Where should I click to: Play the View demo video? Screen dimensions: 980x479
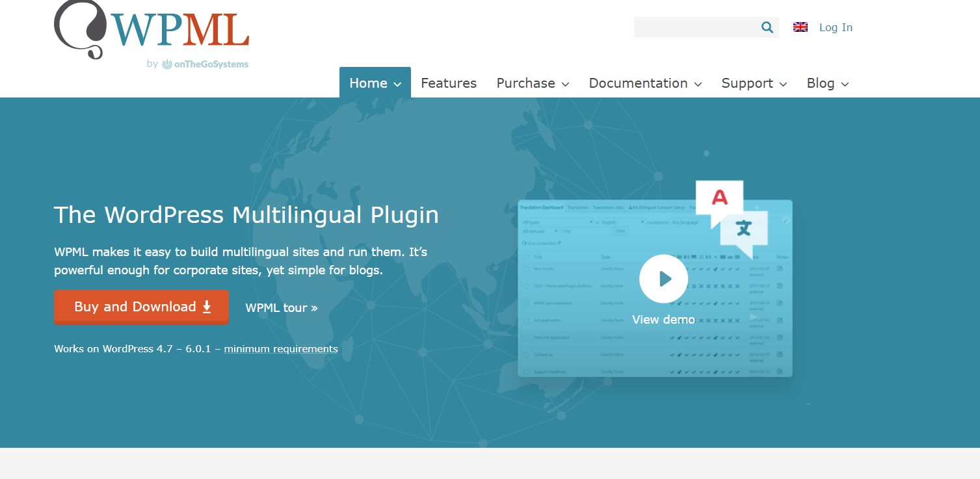pos(663,278)
